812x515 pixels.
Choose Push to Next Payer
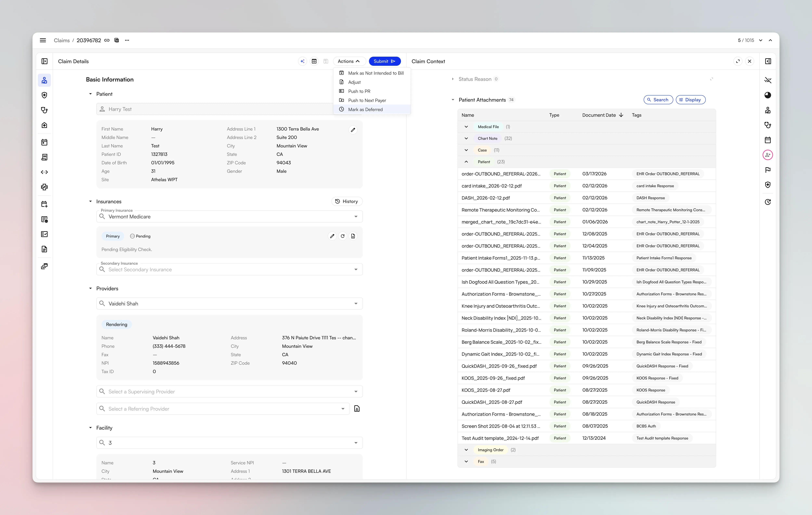[372, 100]
